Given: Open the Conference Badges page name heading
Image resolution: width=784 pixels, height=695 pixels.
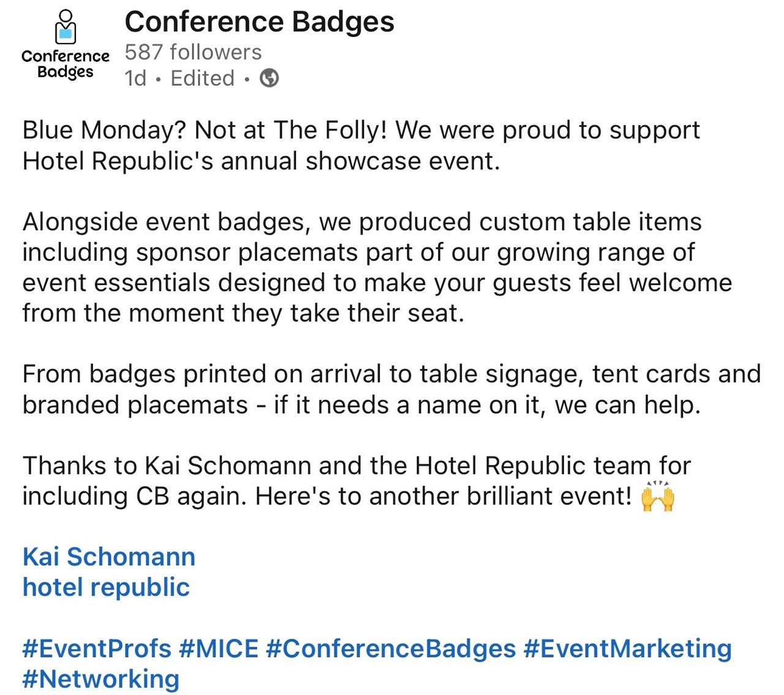Looking at the screenshot, I should click(x=259, y=22).
